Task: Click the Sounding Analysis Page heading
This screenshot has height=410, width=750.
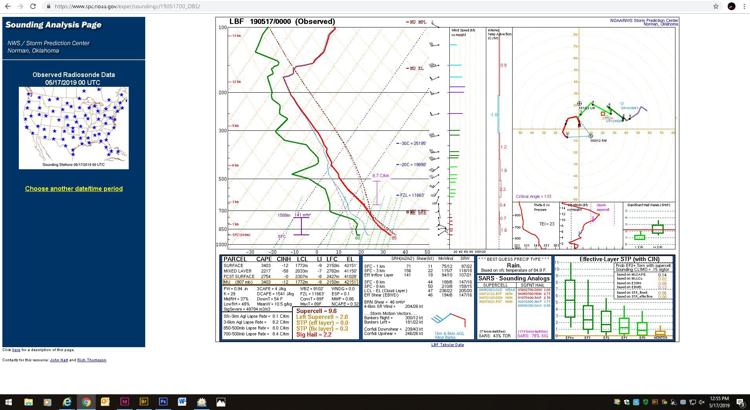Action: [x=53, y=25]
